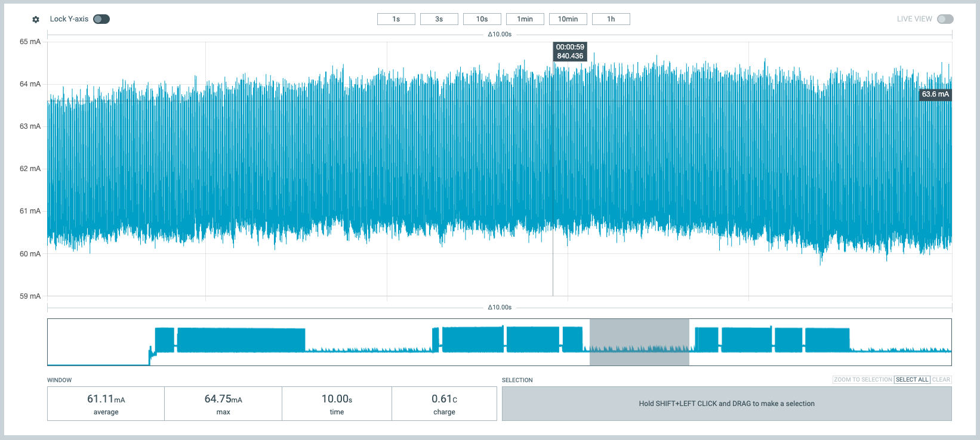Toggle the Lock Y-axis switch
The width and height of the screenshot is (980, 440).
(101, 19)
